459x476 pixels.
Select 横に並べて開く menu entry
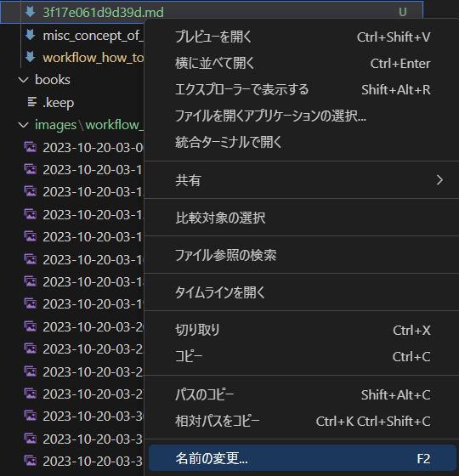[x=303, y=64]
